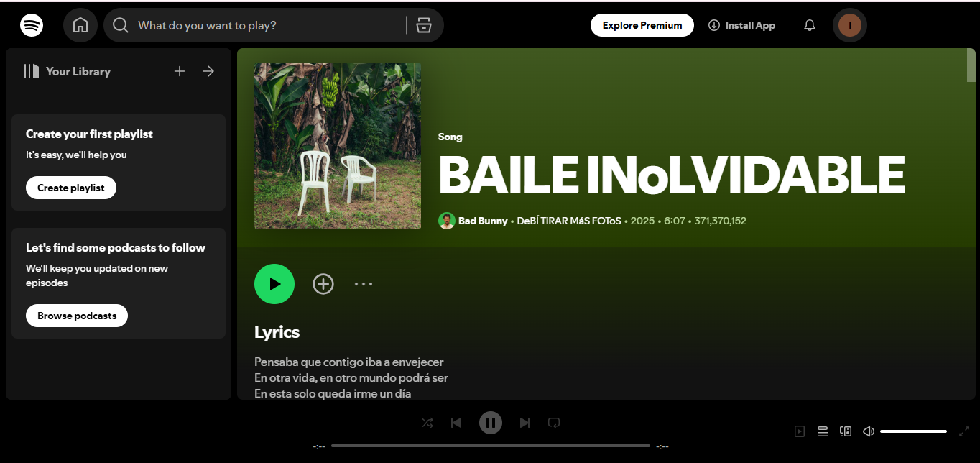Enable repeat mode

554,423
